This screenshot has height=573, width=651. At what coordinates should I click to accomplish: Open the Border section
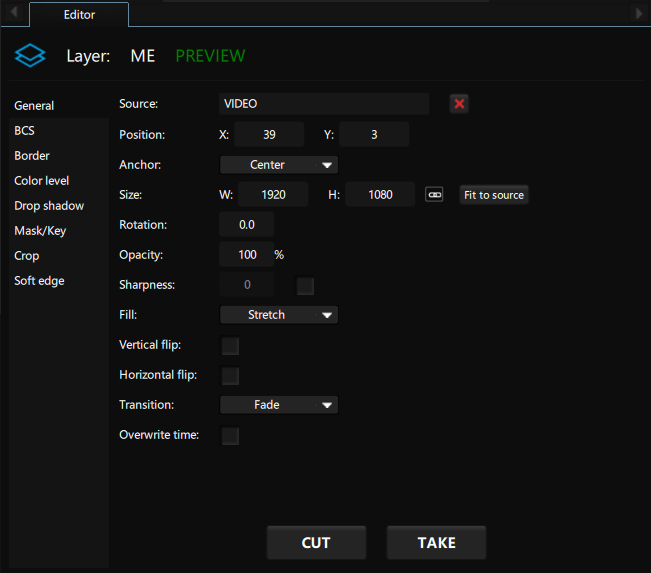59,156
